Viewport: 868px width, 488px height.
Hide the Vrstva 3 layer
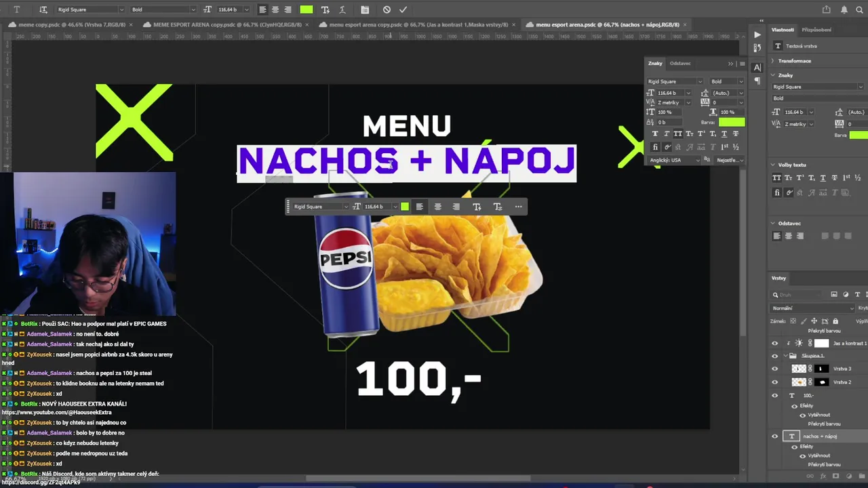point(775,369)
